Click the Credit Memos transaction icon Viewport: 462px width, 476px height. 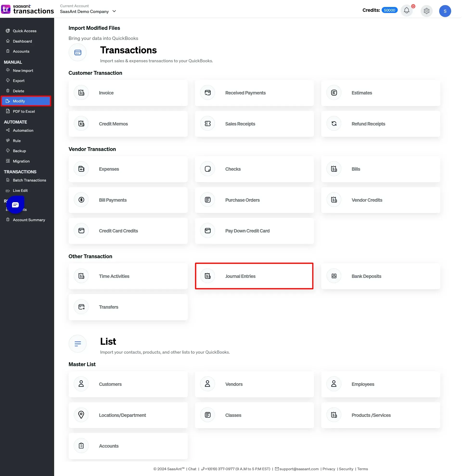click(x=81, y=124)
